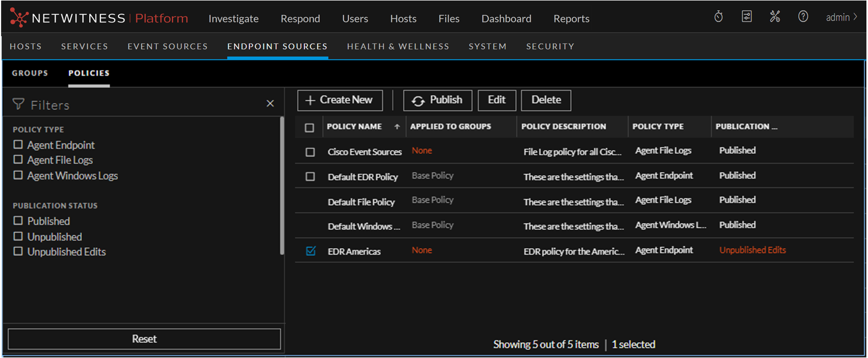Click Reset to clear filters
Viewport: 868px width, 358px height.
pos(144,339)
